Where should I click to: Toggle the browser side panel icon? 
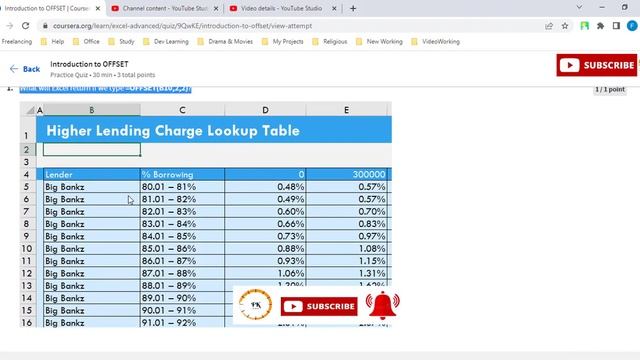(616, 26)
